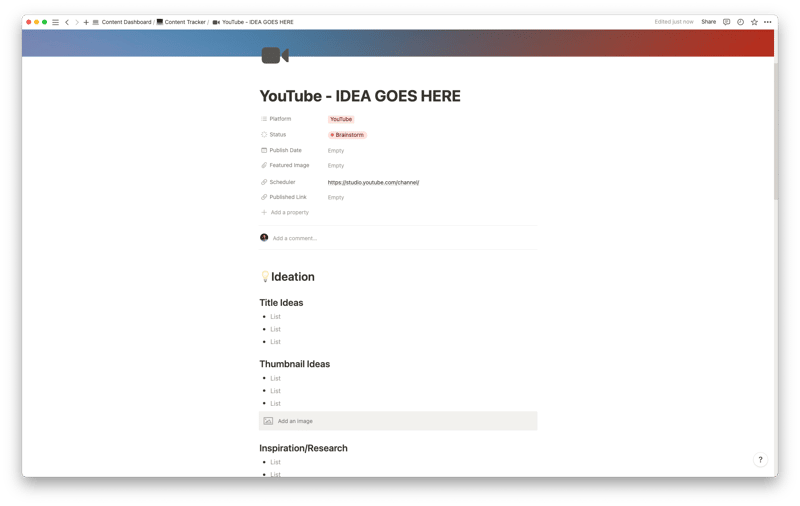Click the Publish Date calendar icon
Screen dimensions: 800x506
coord(264,150)
